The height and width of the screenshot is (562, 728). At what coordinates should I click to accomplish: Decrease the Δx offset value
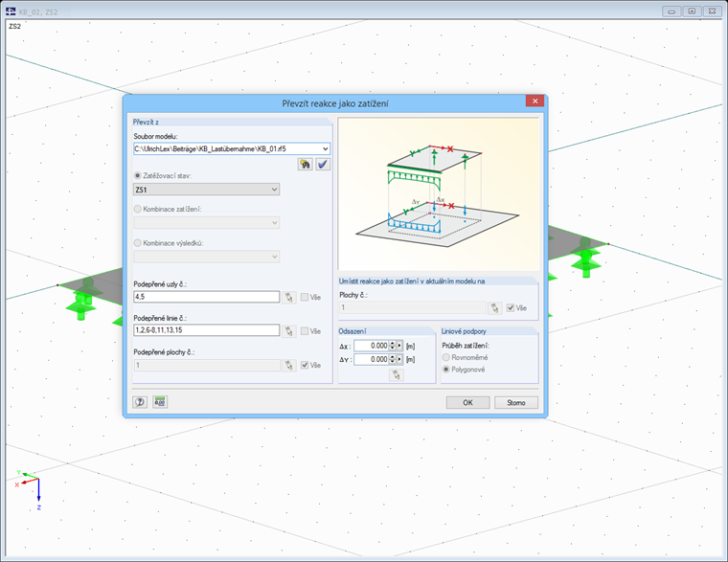coord(393,348)
